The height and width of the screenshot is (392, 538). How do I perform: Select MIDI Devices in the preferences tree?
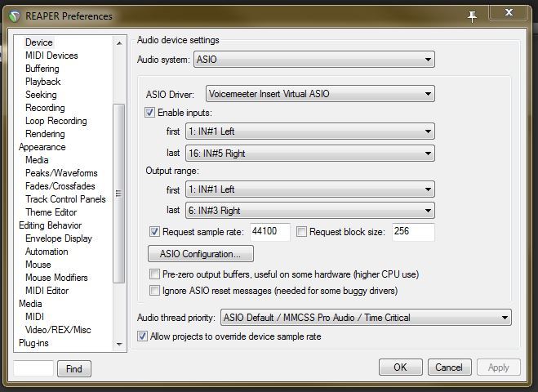pos(51,56)
